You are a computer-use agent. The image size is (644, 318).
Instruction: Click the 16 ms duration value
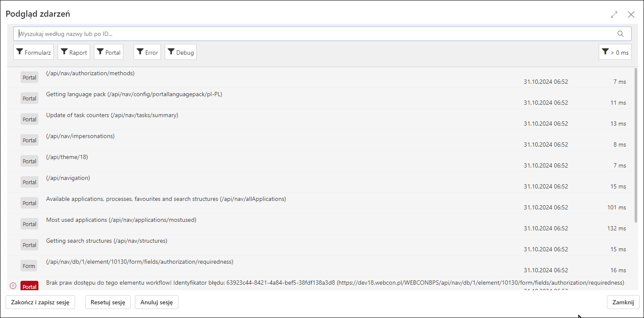[x=618, y=270]
